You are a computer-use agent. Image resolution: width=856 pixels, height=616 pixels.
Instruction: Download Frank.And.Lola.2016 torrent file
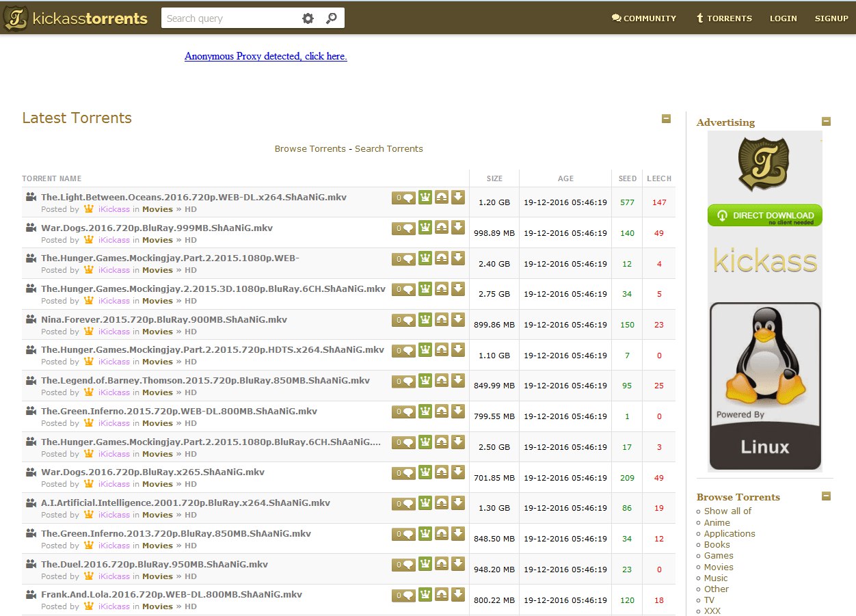[458, 595]
